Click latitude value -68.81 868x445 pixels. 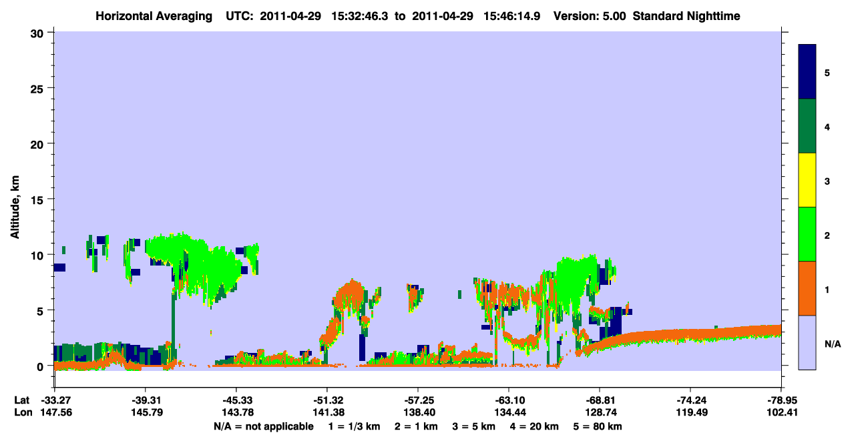pos(599,400)
